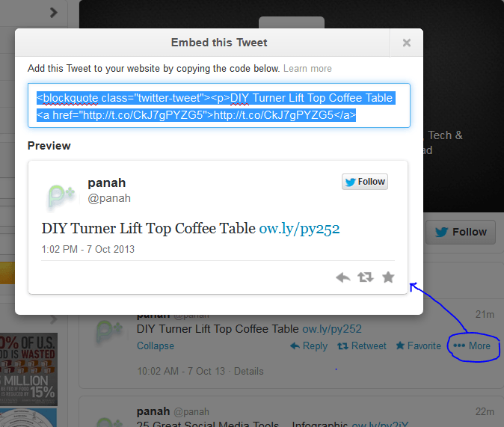
Task: Click the 22m timestamp on the next tweet
Action: [485, 411]
